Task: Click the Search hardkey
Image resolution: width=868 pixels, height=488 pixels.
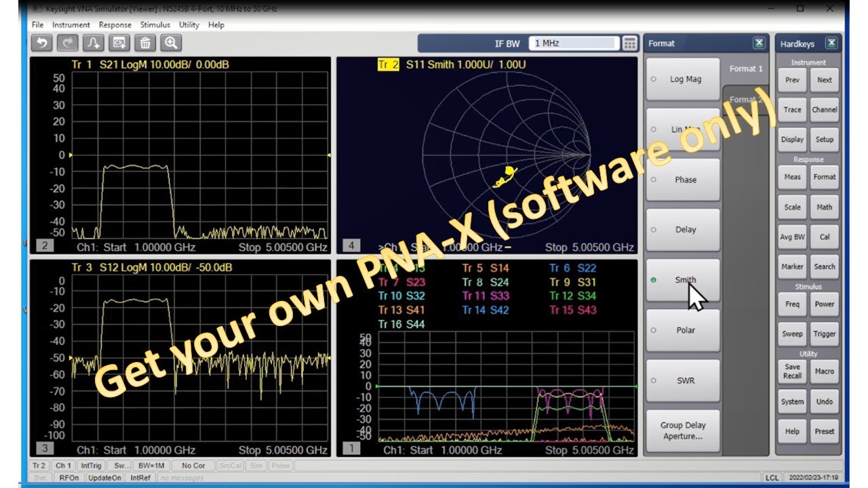Action: pos(825,267)
